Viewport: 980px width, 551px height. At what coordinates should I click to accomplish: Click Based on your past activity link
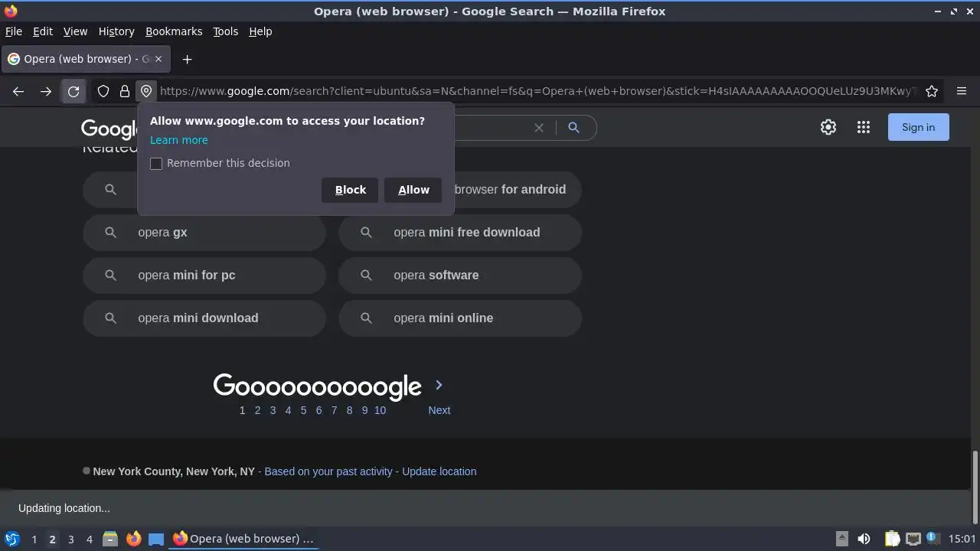(328, 471)
